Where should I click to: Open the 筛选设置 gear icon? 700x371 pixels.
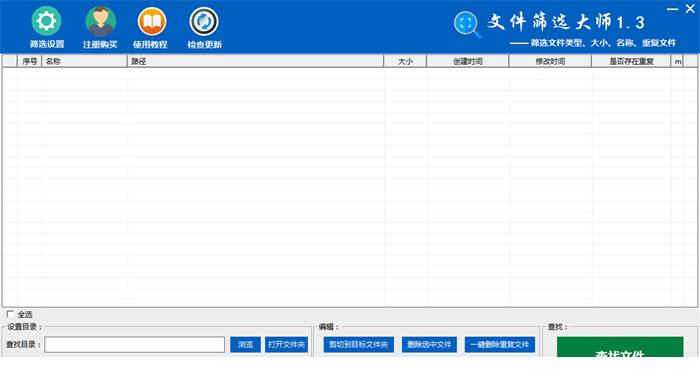tap(46, 21)
